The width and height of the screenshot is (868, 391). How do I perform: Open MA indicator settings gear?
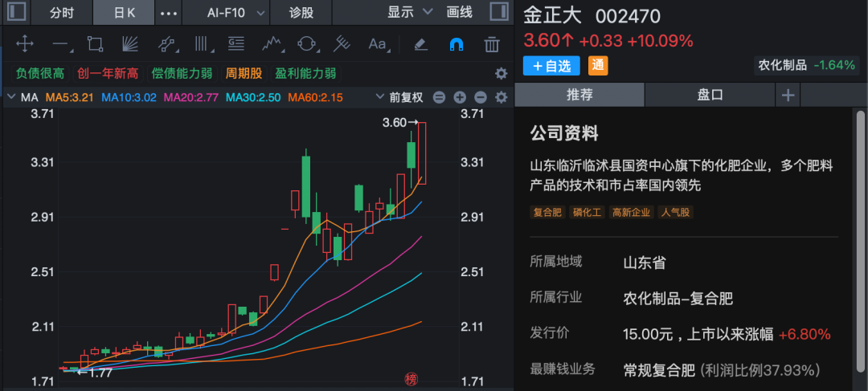501,98
